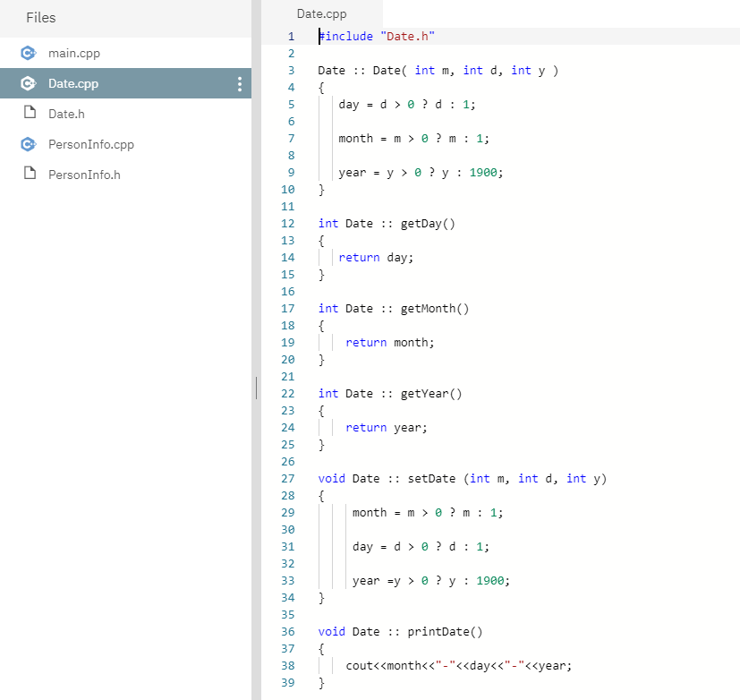
Task: Click line number 36 in the gutter
Action: [x=288, y=632]
